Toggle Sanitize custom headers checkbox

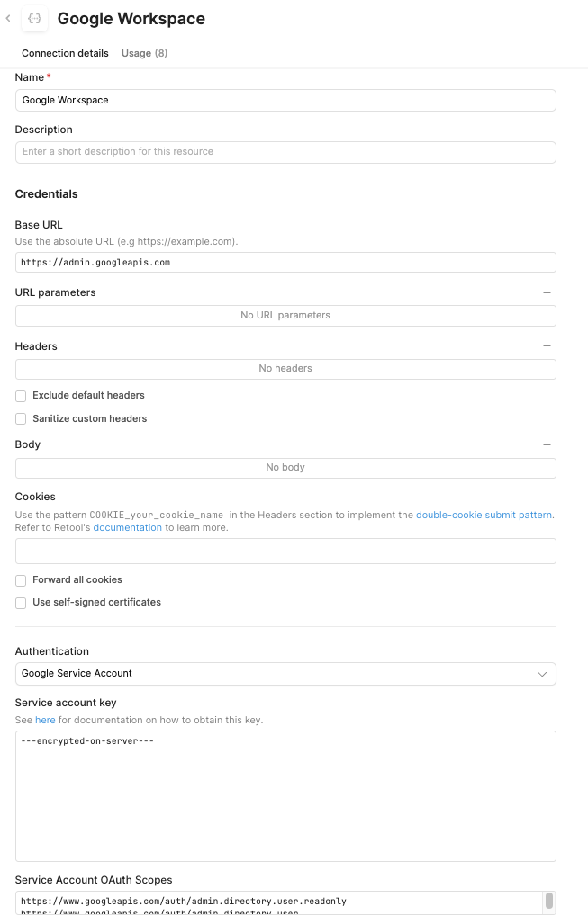pos(21,419)
